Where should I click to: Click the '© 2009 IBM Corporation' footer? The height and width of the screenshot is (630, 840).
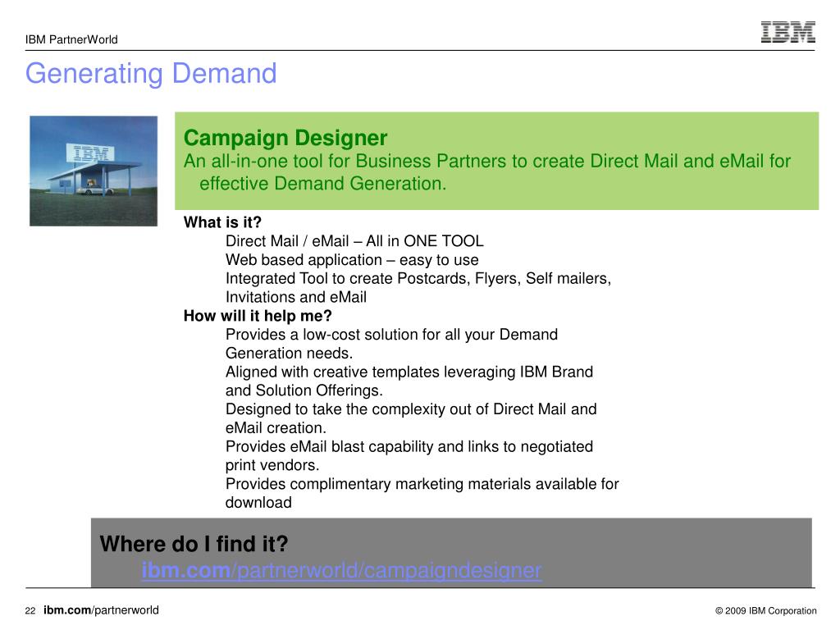point(766,610)
